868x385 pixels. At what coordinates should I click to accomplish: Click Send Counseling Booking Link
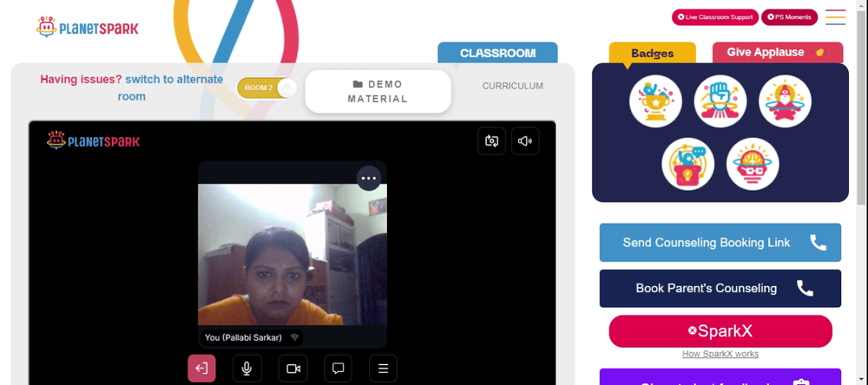pyautogui.click(x=720, y=242)
